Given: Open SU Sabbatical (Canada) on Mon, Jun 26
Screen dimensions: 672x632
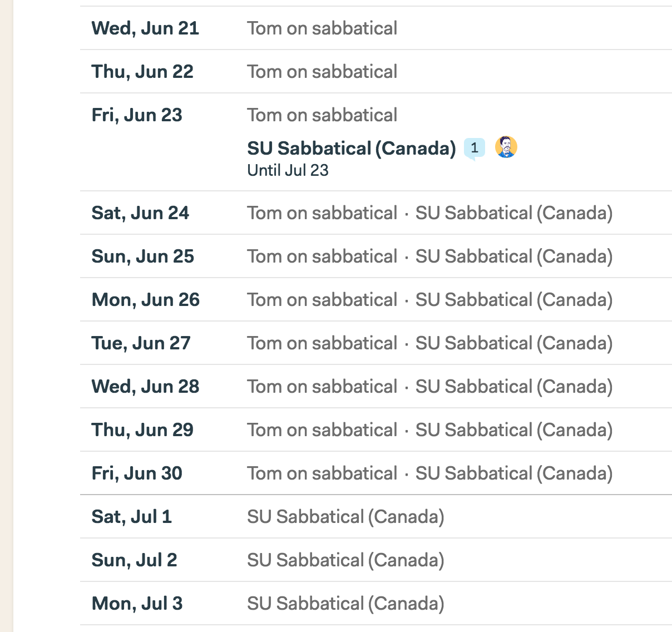Looking at the screenshot, I should [514, 300].
